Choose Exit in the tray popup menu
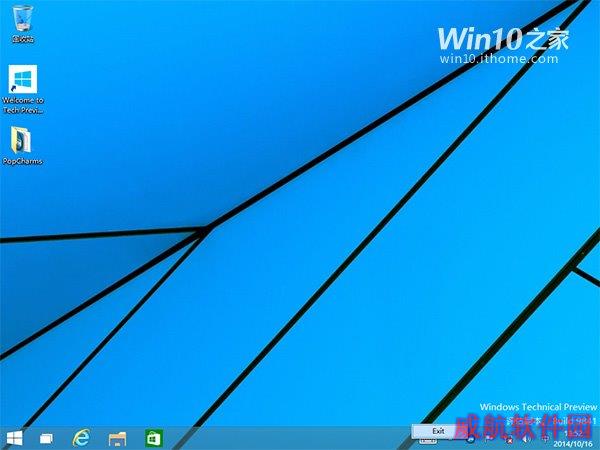The image size is (600, 450). pos(439,431)
